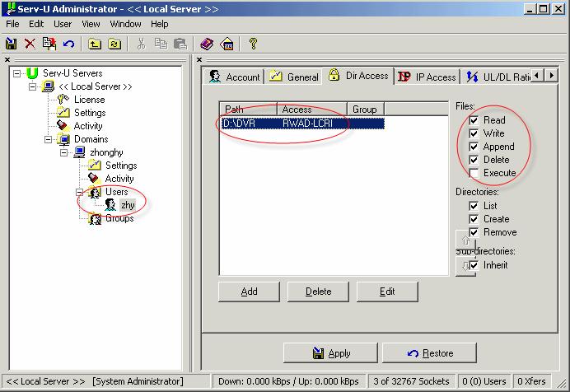Switch to the General tab
Image resolution: width=570 pixels, height=392 pixels.
(x=294, y=77)
